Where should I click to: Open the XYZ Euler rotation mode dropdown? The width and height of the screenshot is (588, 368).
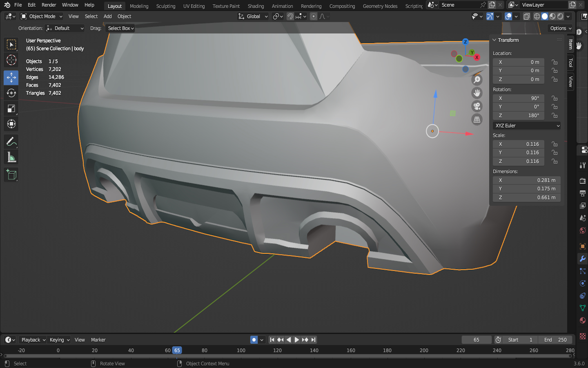(527, 126)
